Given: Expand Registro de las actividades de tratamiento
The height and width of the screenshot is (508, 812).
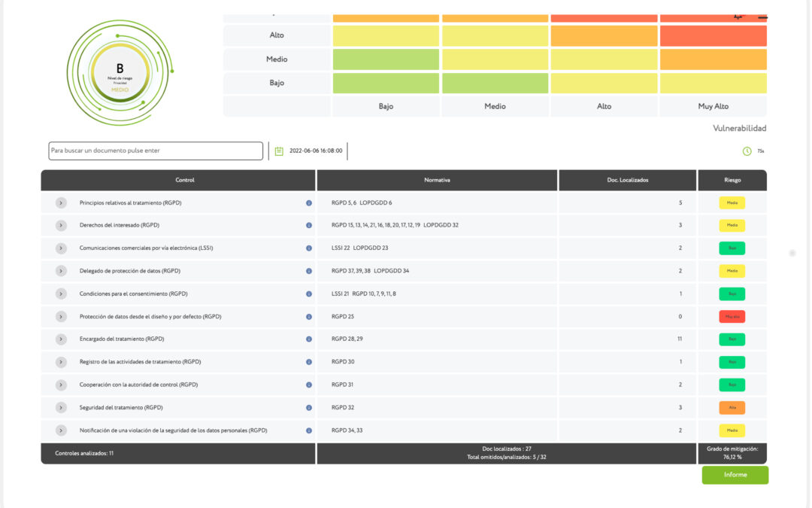Looking at the screenshot, I should pyautogui.click(x=61, y=362).
